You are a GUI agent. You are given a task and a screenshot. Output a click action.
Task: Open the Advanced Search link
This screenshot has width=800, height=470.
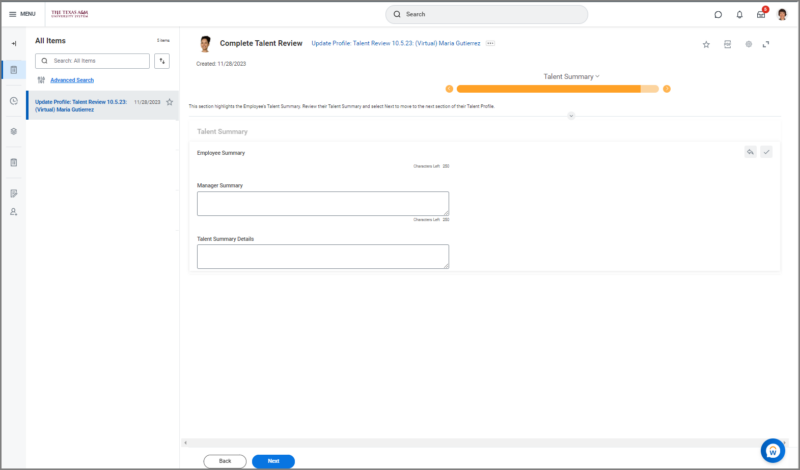[72, 80]
